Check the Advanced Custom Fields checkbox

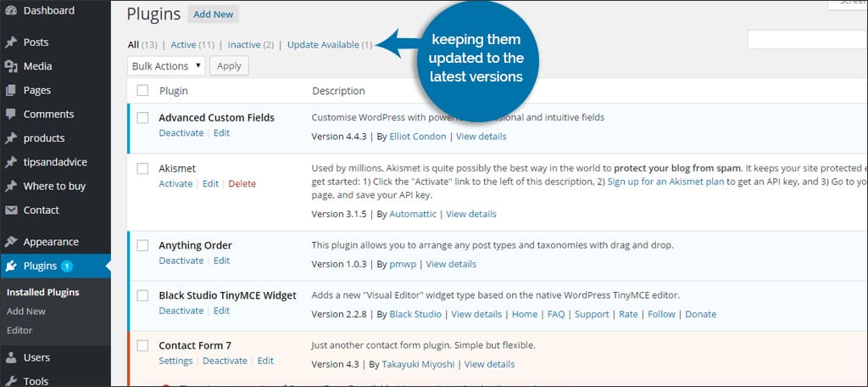142,117
